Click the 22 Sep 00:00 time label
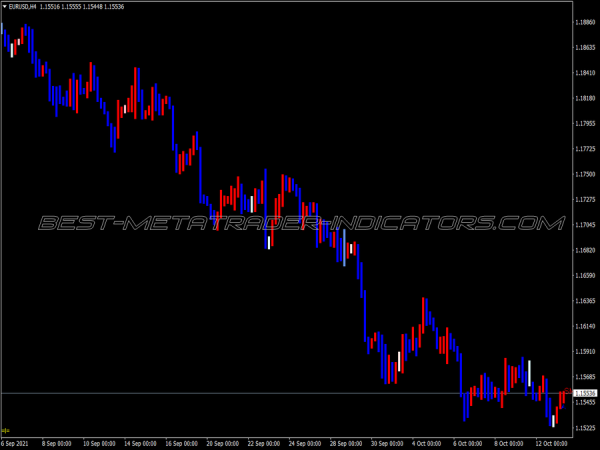600x450 pixels. pos(264,443)
